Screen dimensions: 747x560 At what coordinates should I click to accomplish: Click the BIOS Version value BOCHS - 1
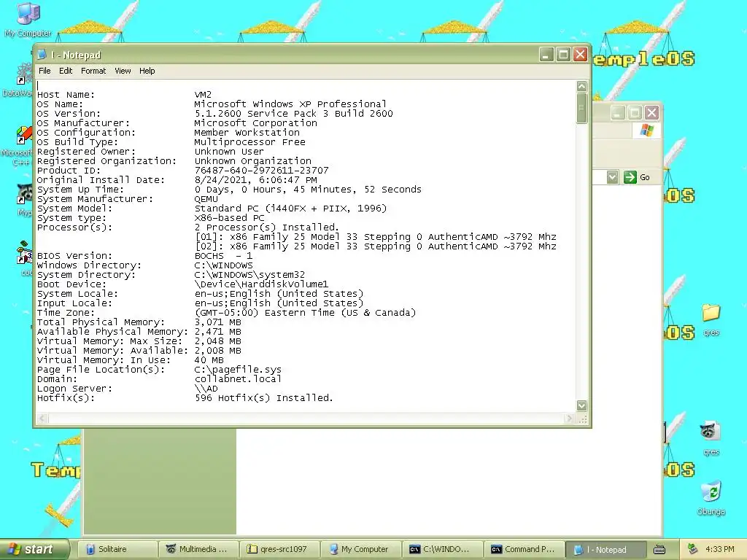223,256
